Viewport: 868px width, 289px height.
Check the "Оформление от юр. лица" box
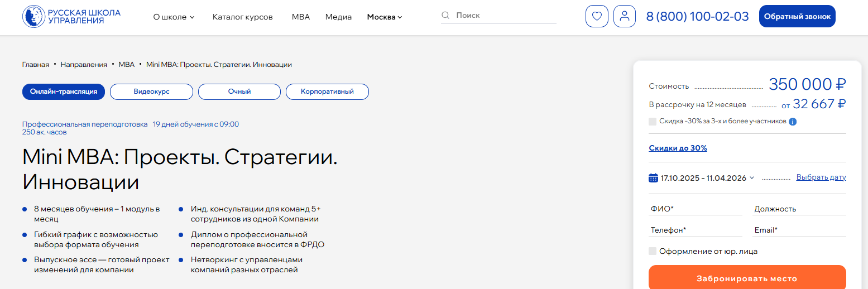(653, 252)
